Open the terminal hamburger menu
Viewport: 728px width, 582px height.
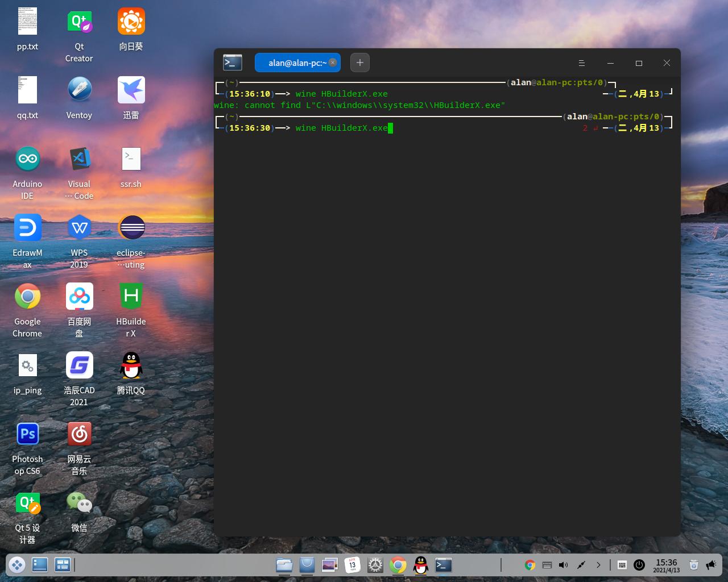(x=581, y=63)
